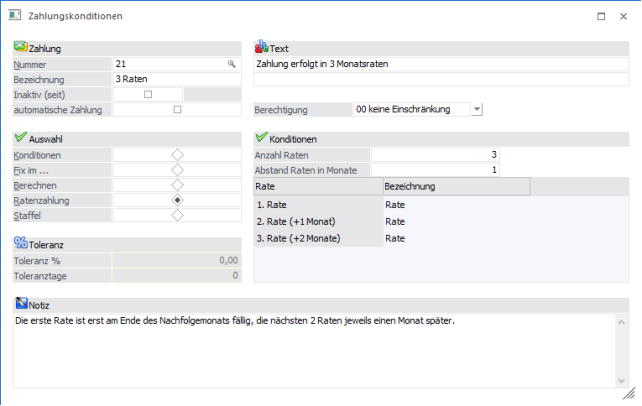This screenshot has height=406, width=642.
Task: Click the Bezeichnung column header
Action: (x=454, y=186)
